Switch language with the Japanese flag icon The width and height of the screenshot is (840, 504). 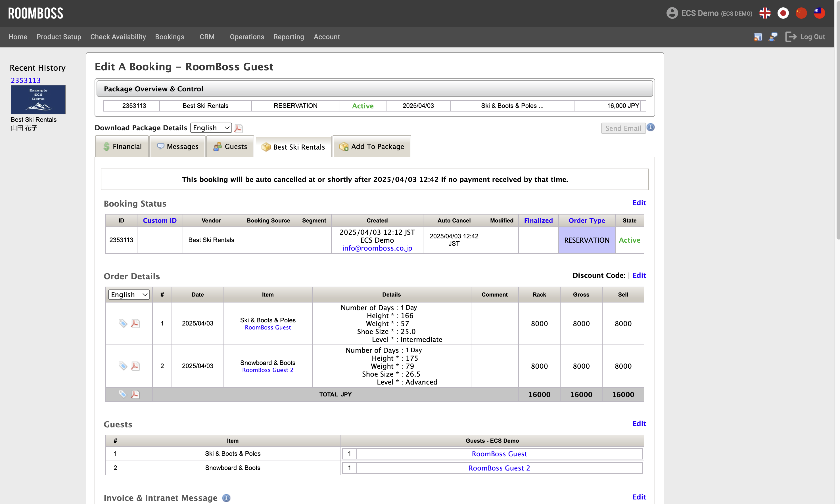click(783, 13)
